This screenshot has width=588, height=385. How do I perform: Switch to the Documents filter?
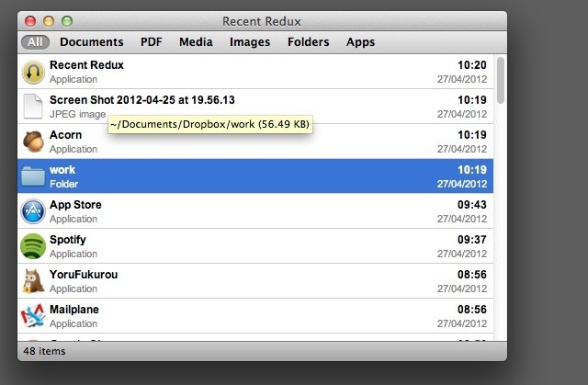[92, 42]
